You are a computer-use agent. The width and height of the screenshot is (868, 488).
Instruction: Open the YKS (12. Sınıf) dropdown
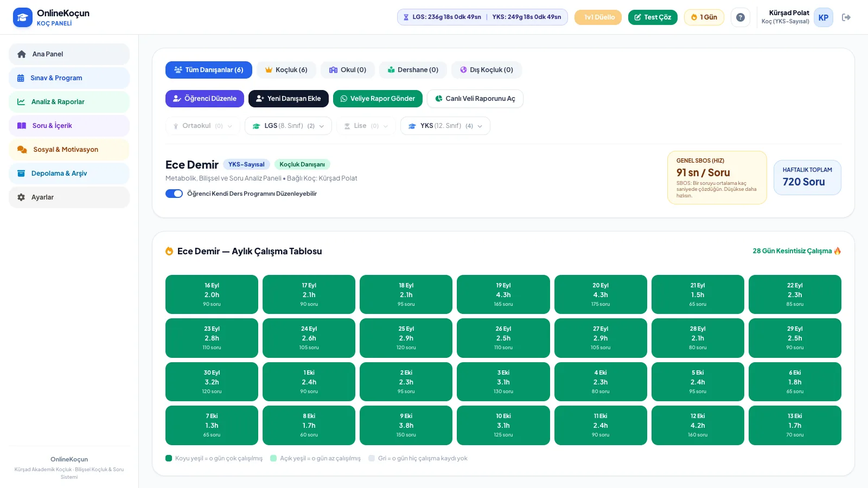(445, 126)
